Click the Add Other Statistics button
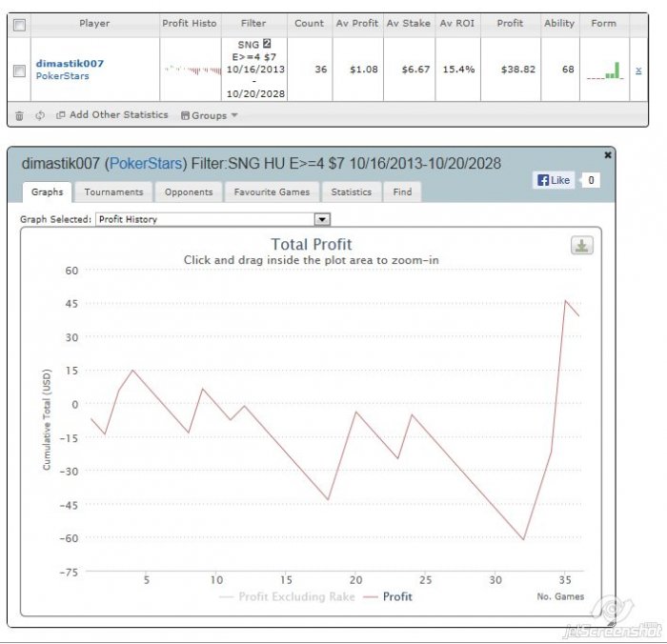 pyautogui.click(x=112, y=115)
